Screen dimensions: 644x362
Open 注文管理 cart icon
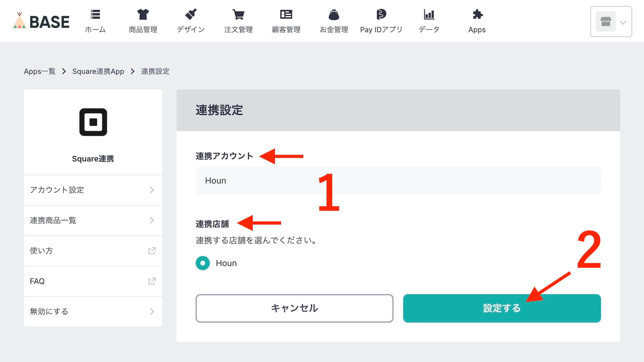[x=238, y=14]
